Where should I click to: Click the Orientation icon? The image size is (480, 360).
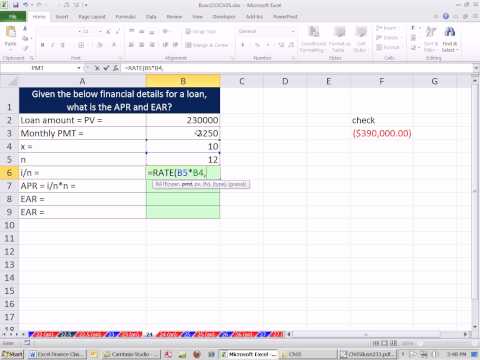tap(166, 31)
